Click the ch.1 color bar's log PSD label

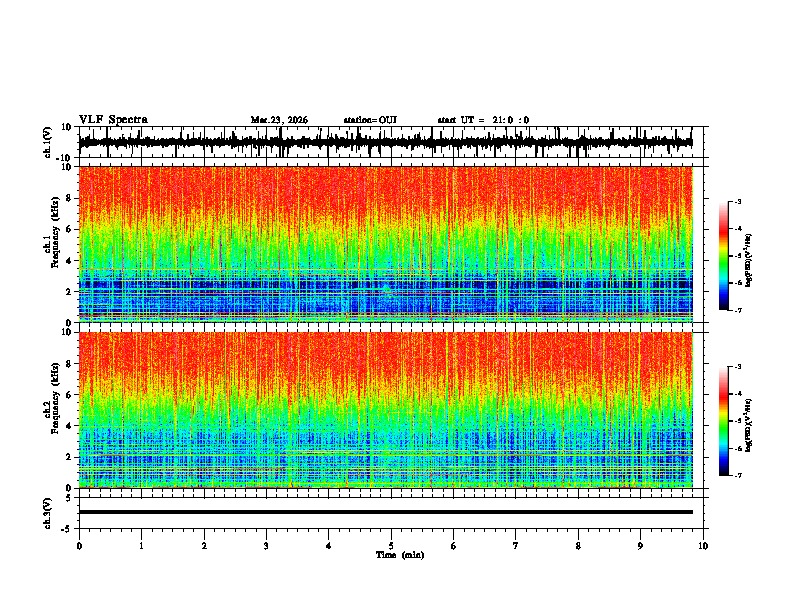click(748, 261)
